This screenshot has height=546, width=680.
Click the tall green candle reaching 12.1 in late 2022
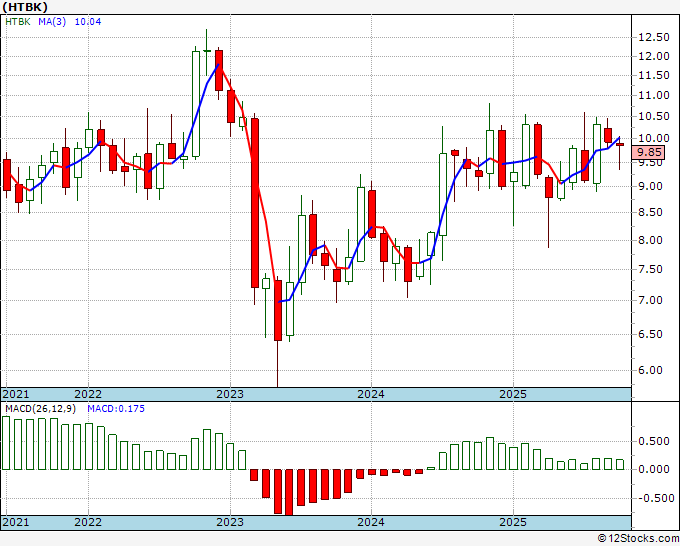(196, 104)
